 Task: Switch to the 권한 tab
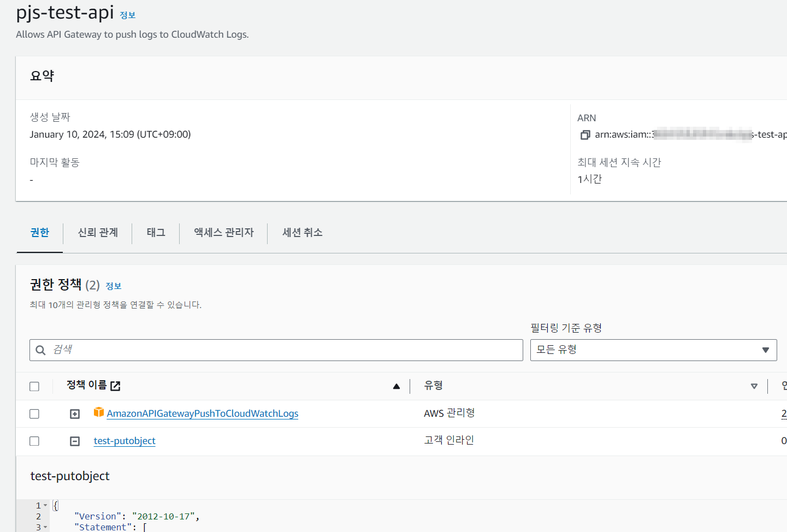point(40,233)
